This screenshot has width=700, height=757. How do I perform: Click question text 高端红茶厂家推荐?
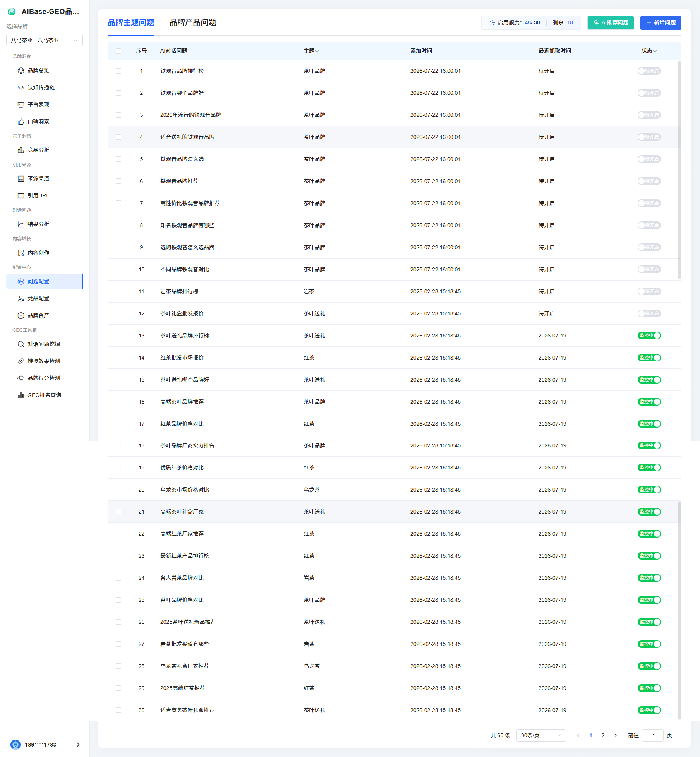pyautogui.click(x=182, y=534)
